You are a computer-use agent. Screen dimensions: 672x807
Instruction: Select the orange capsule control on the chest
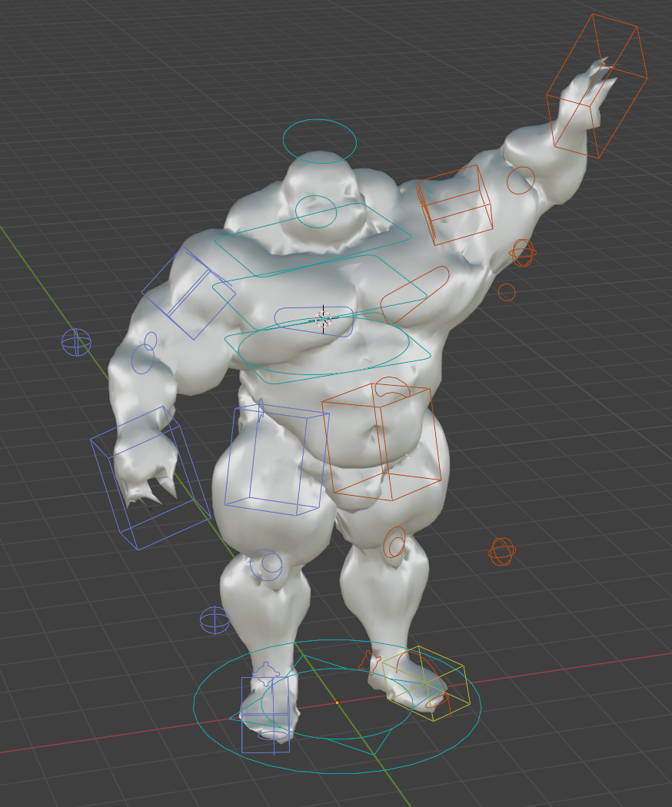(x=414, y=295)
